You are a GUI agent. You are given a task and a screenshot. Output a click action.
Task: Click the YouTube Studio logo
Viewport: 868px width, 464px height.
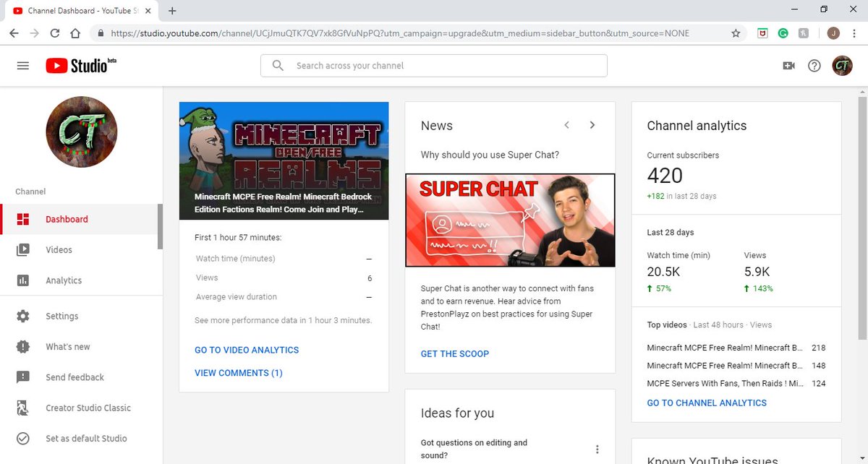pyautogui.click(x=81, y=66)
